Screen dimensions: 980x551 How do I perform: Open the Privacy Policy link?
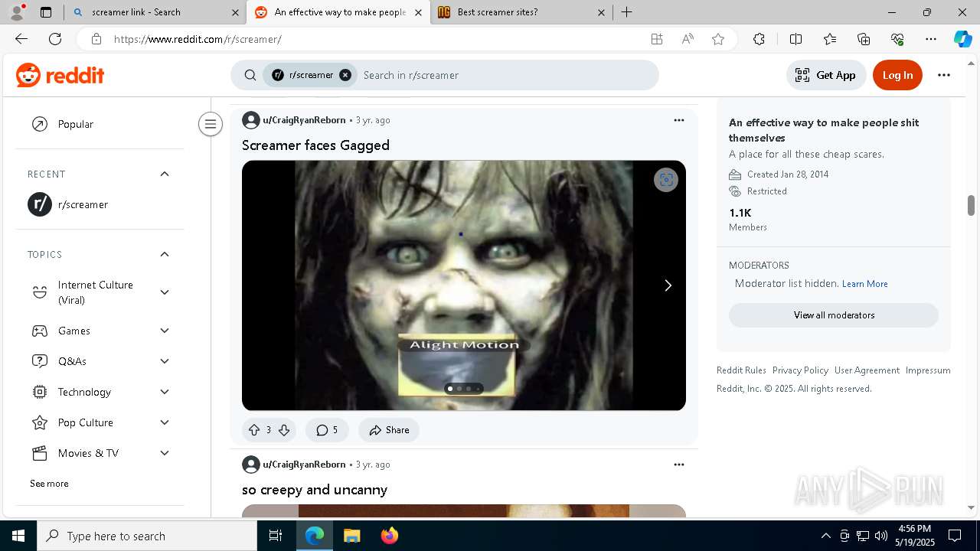click(800, 370)
